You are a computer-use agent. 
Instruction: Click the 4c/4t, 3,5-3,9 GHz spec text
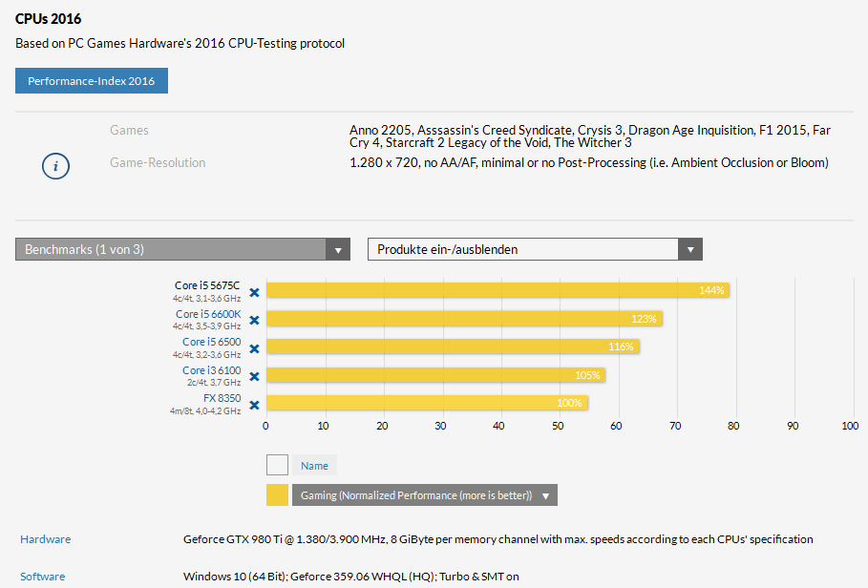coord(206,326)
